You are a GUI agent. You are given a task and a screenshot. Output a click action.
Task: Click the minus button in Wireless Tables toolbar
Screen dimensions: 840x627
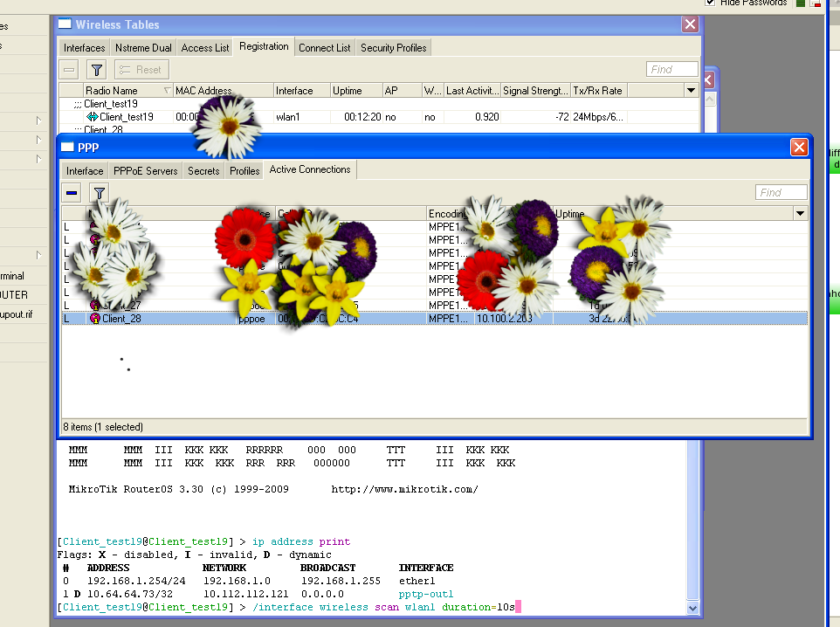pyautogui.click(x=70, y=70)
